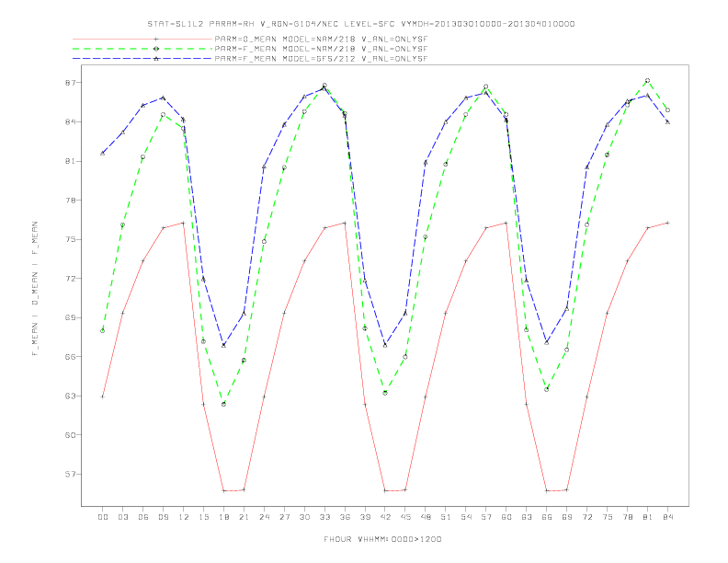Click x-axis forecast hour label 24
728x563 pixels.
[x=264, y=517]
